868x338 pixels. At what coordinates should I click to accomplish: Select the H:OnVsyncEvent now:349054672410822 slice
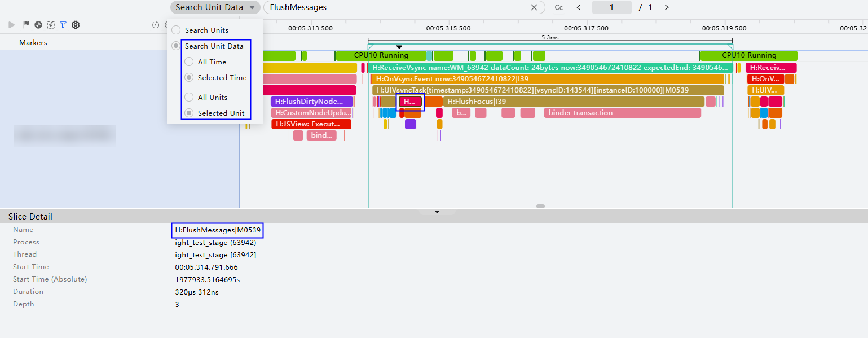click(548, 79)
